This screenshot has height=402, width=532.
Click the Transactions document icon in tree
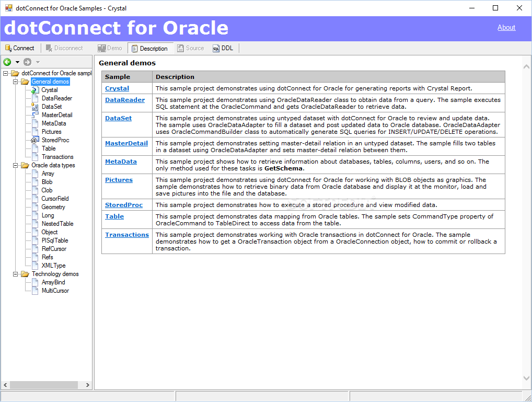point(35,157)
